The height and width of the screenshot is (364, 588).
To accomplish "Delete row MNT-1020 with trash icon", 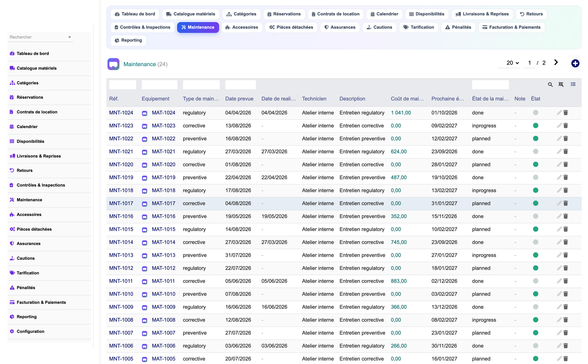I will (x=566, y=165).
